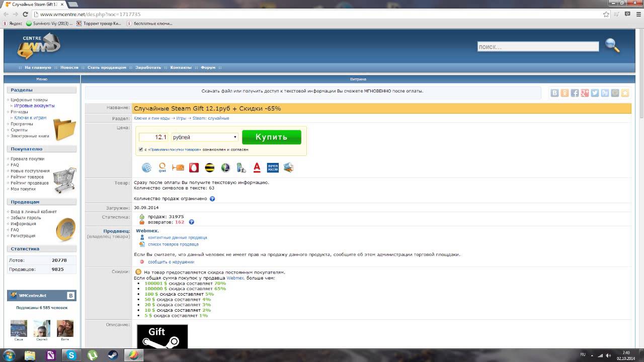Open the Survivors: Viy (2013) bookmark
Image resolution: width=644 pixels, height=362 pixels.
coord(49,23)
